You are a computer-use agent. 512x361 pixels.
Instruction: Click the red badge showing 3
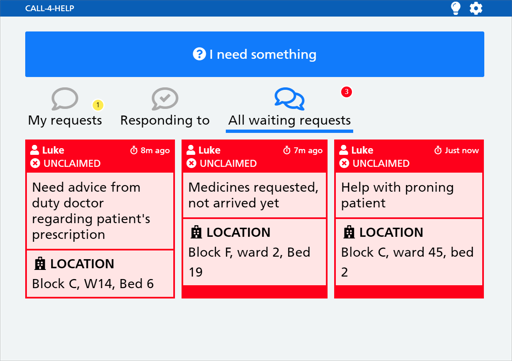(346, 92)
